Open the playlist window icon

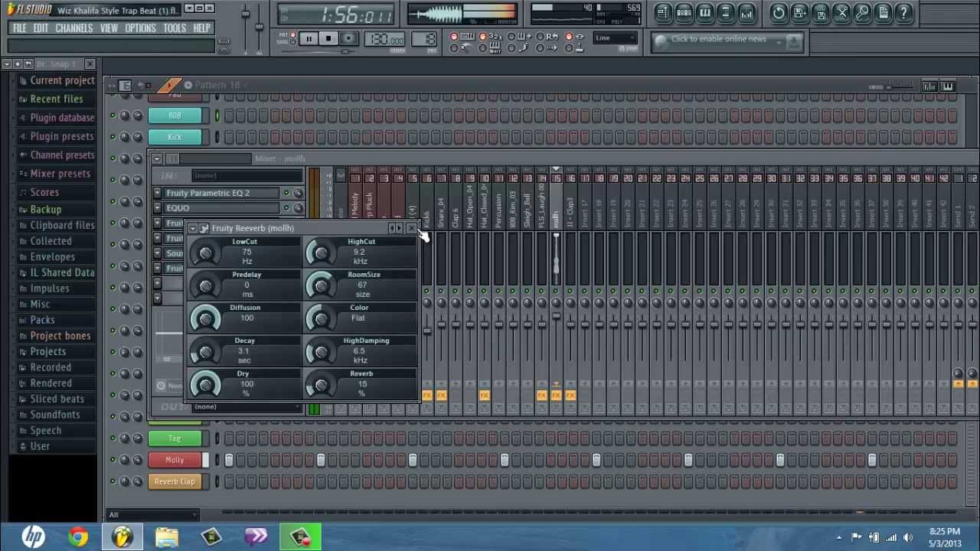[663, 12]
